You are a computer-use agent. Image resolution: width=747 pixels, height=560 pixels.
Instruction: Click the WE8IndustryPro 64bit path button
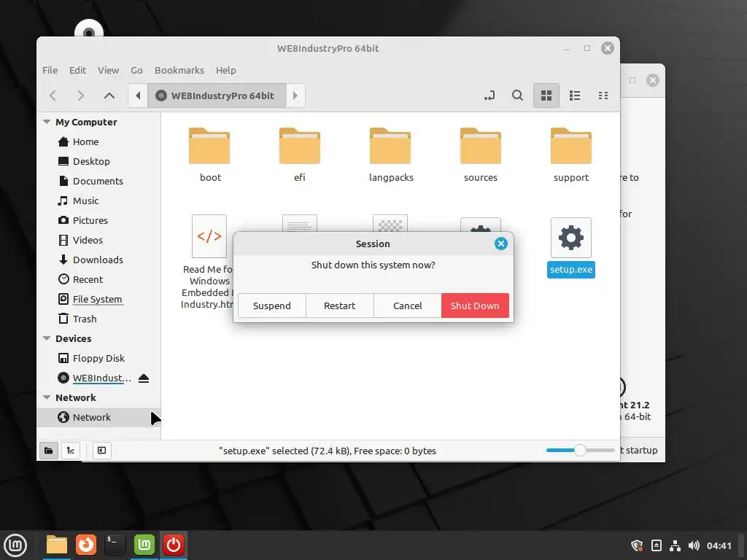click(217, 96)
